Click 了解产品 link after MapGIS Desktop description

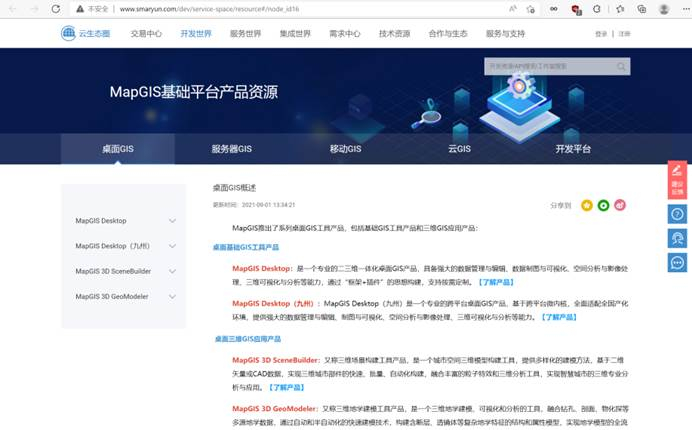(496, 282)
